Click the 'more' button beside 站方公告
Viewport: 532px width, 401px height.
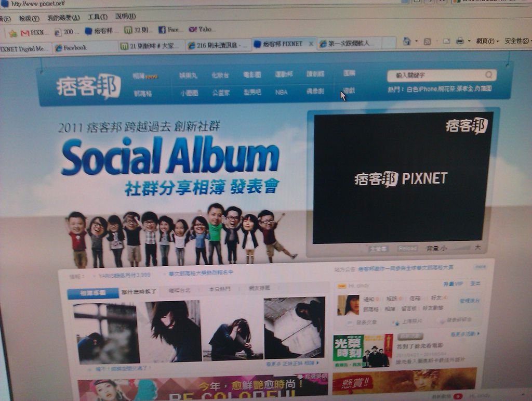coord(480,267)
